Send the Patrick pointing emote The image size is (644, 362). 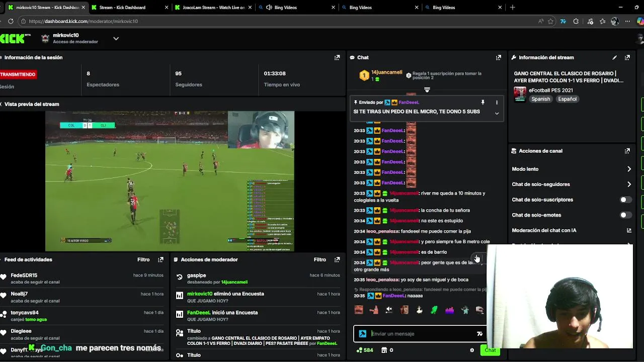point(374,310)
